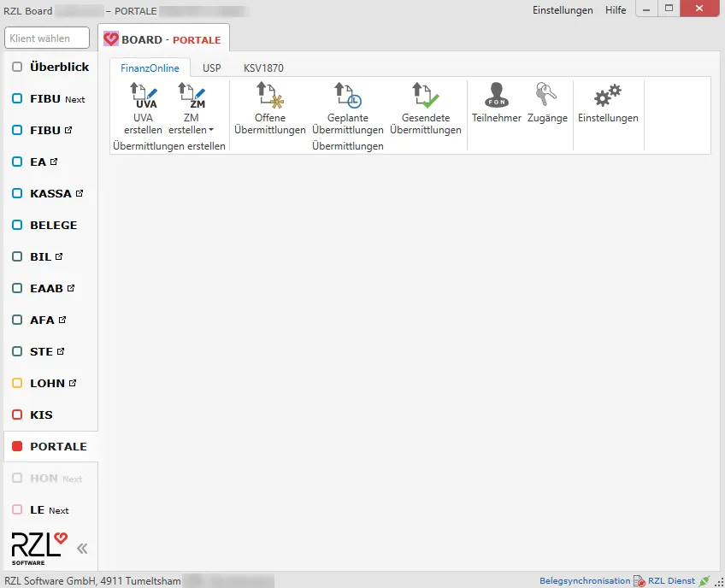Select the LE Next module
This screenshot has width=725, height=588.
50,510
